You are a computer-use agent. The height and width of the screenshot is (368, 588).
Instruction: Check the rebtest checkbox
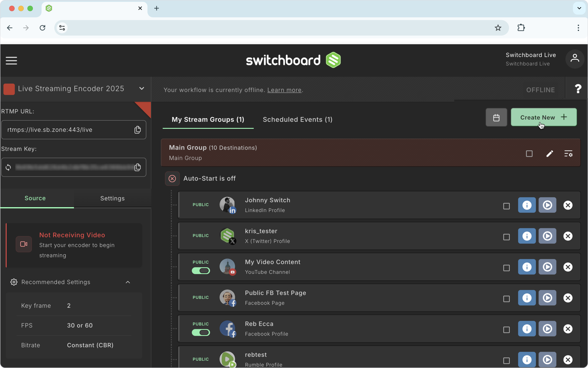click(x=507, y=361)
